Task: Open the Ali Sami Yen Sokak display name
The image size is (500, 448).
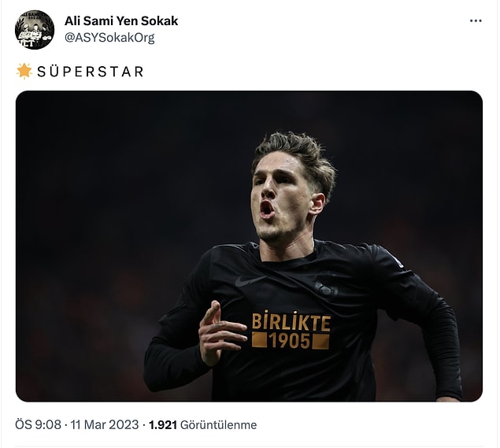Action: point(121,21)
